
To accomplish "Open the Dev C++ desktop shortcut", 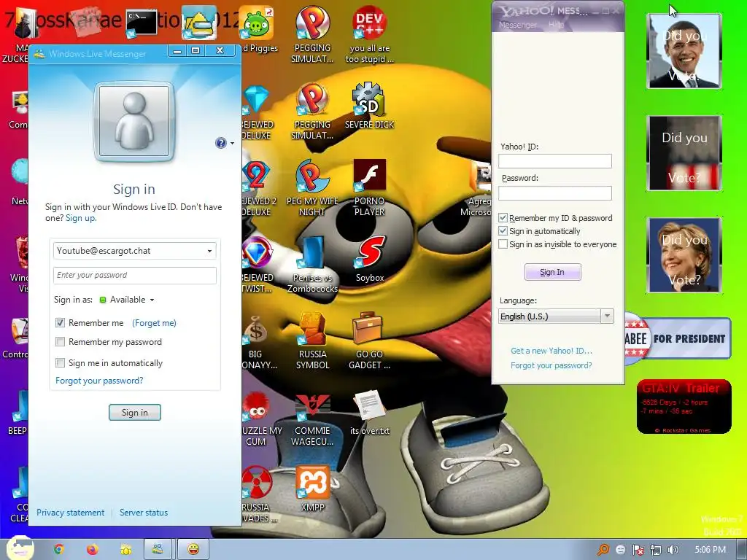I will pyautogui.click(x=369, y=24).
